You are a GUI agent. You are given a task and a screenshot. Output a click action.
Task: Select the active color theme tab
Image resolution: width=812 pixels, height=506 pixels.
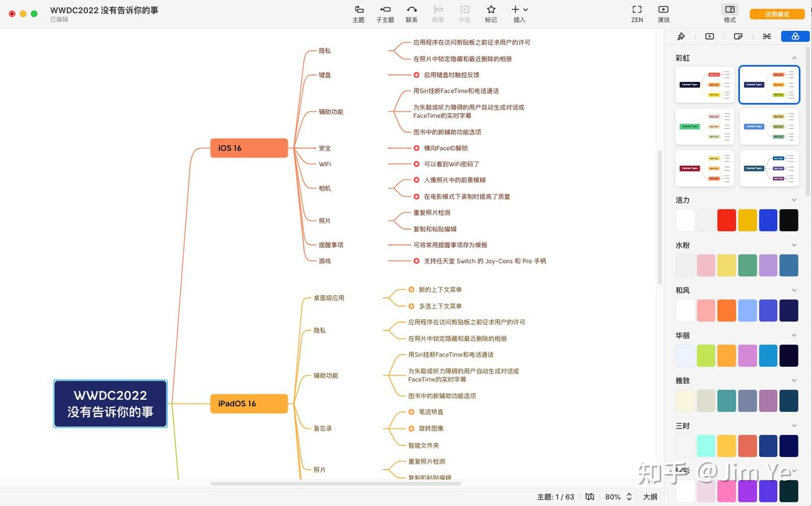(x=795, y=37)
